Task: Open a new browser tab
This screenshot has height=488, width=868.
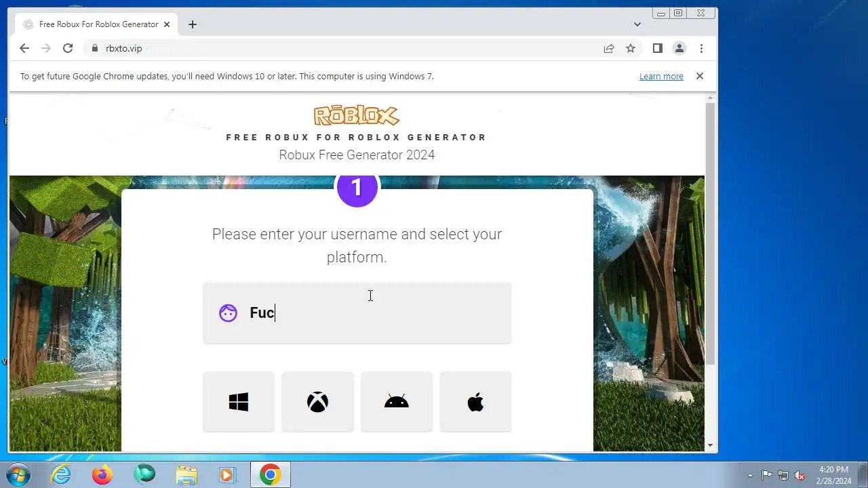Action: [193, 24]
